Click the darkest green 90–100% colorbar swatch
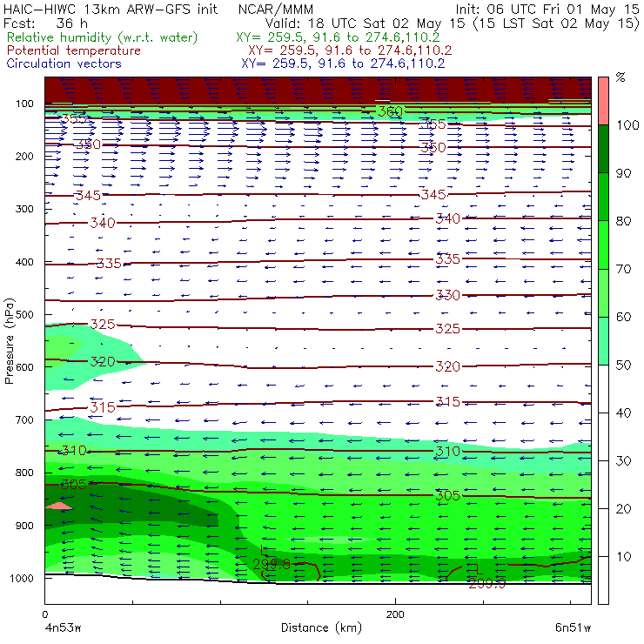Image resolution: width=644 pixels, height=644 pixels. pos(603,149)
